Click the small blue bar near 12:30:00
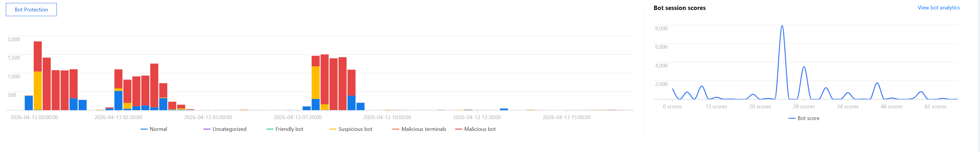980x152 pixels. click(504, 109)
